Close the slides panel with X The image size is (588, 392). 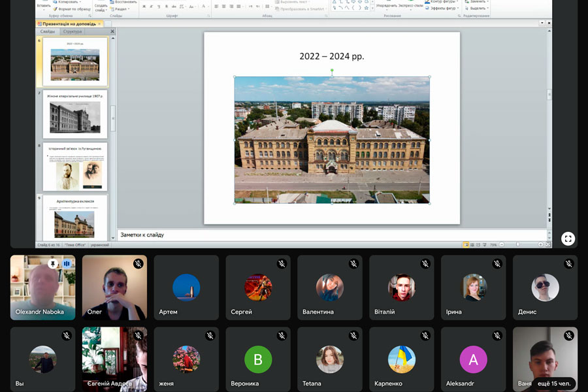112,31
